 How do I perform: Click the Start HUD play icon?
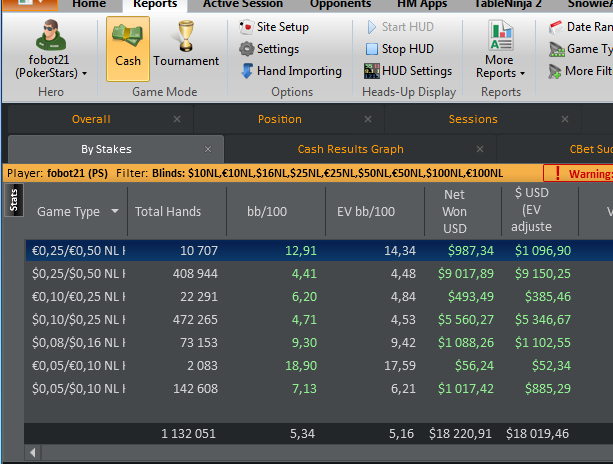tap(371, 27)
